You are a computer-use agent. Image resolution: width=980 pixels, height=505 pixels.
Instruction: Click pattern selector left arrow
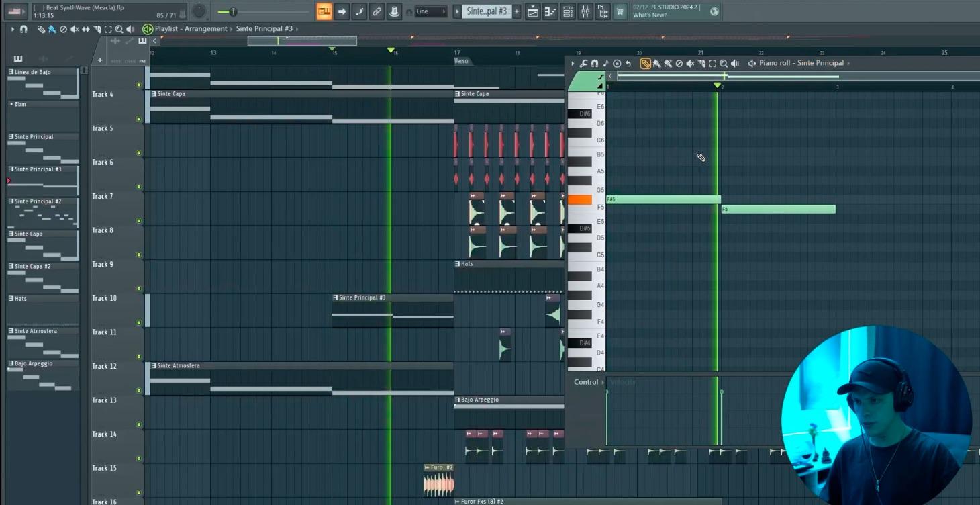[x=457, y=11]
